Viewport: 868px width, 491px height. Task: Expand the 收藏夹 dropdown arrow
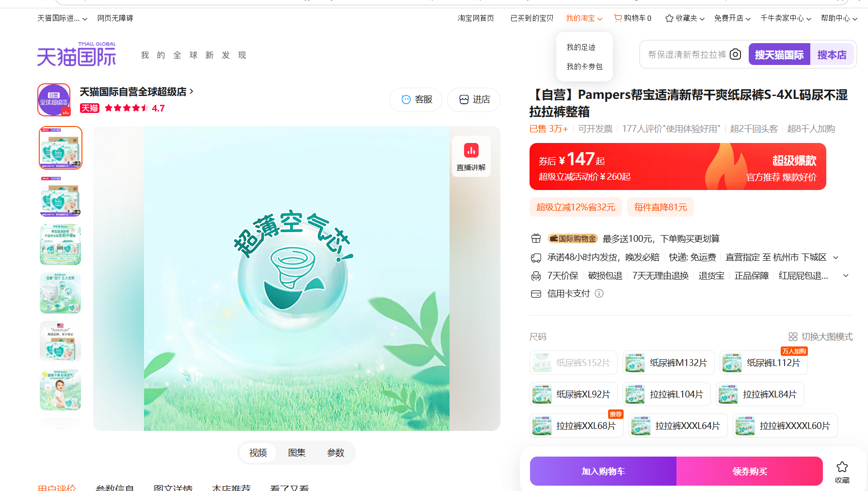tap(702, 19)
